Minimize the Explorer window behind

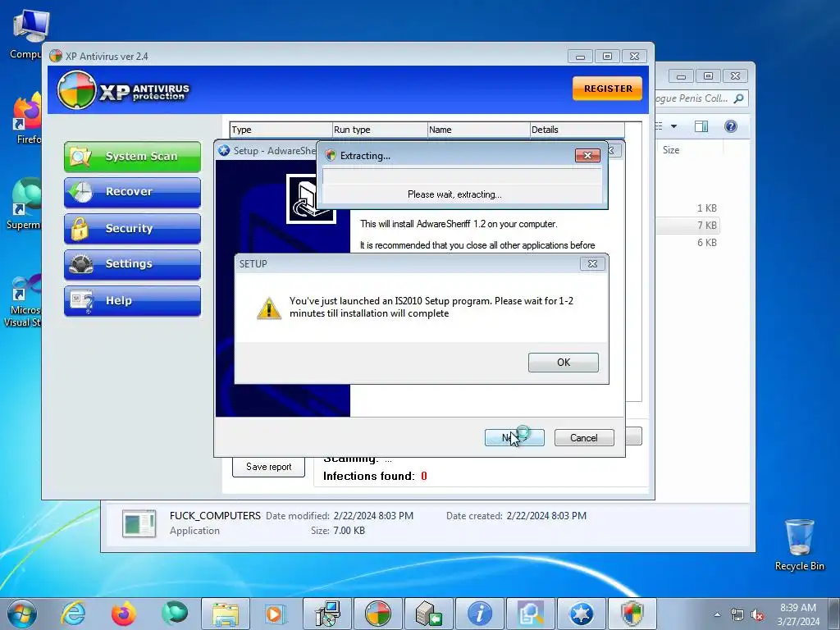coord(681,76)
